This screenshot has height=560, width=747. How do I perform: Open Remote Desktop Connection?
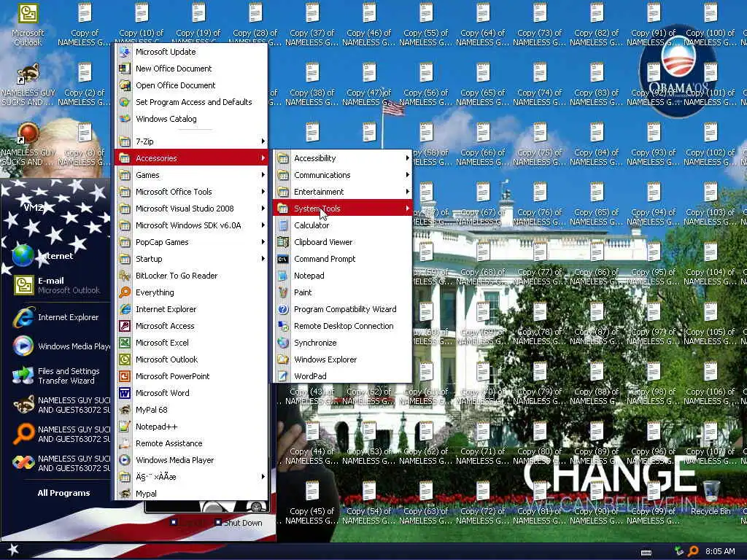[342, 326]
